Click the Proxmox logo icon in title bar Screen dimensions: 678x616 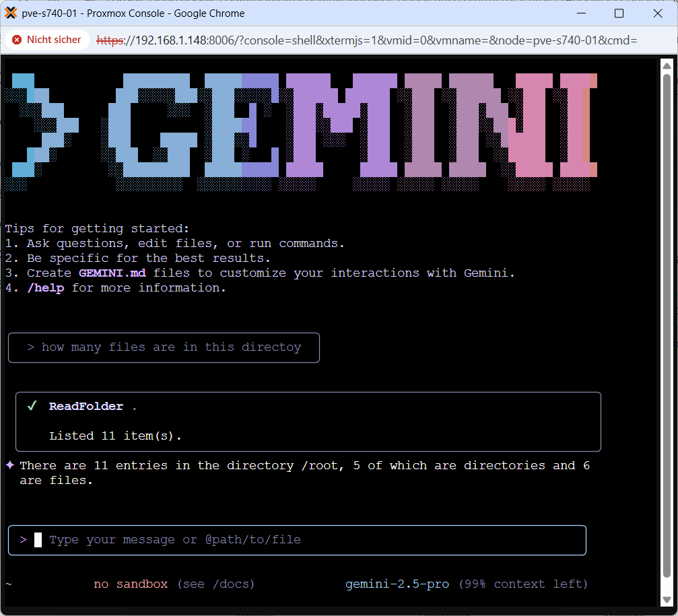tap(11, 13)
